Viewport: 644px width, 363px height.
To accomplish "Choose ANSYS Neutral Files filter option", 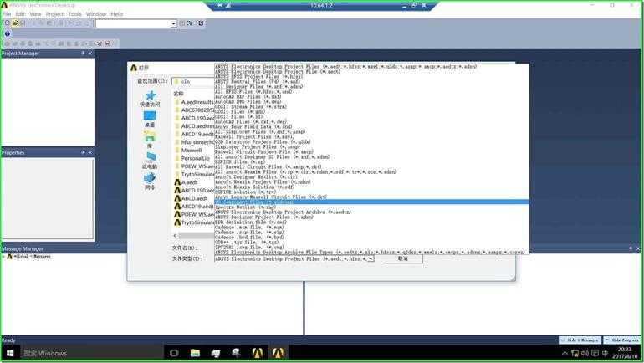I will click(258, 81).
